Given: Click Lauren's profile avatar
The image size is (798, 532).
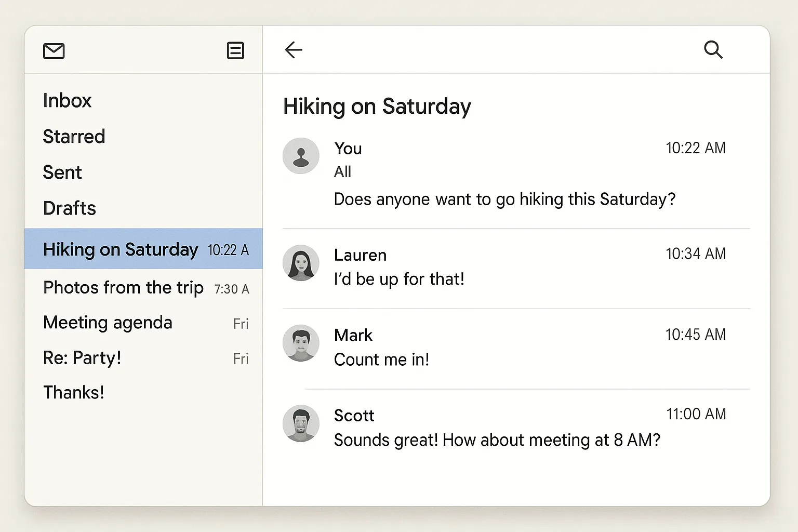Looking at the screenshot, I should (x=301, y=263).
